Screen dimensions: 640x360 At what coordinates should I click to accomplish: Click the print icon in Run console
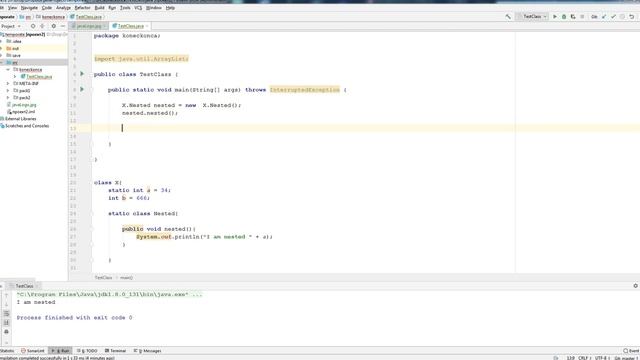point(6,331)
